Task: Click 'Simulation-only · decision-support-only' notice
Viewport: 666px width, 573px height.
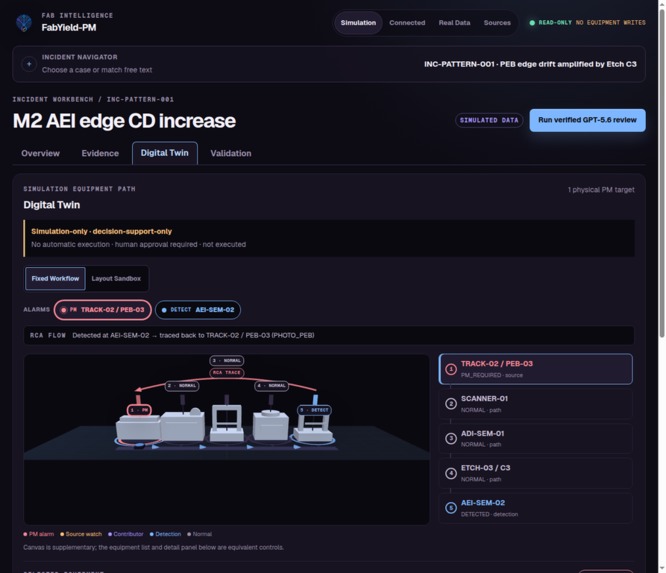Action: pyautogui.click(x=102, y=231)
